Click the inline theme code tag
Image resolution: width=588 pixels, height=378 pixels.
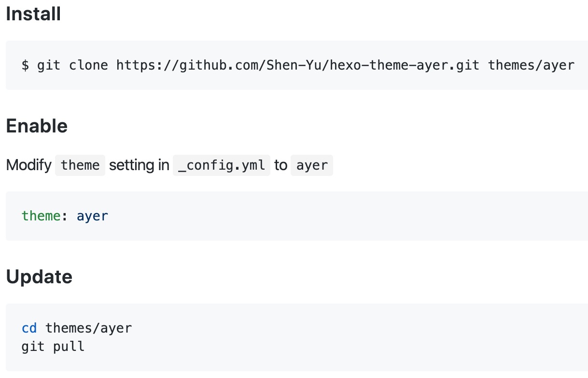point(80,165)
